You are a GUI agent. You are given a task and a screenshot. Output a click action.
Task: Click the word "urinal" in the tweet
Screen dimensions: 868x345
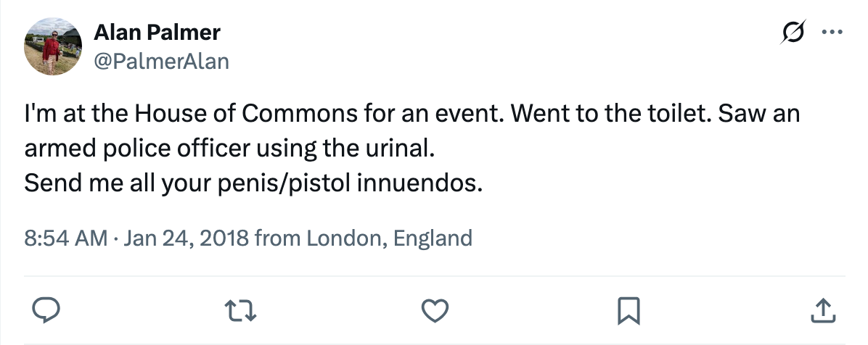tap(406, 149)
